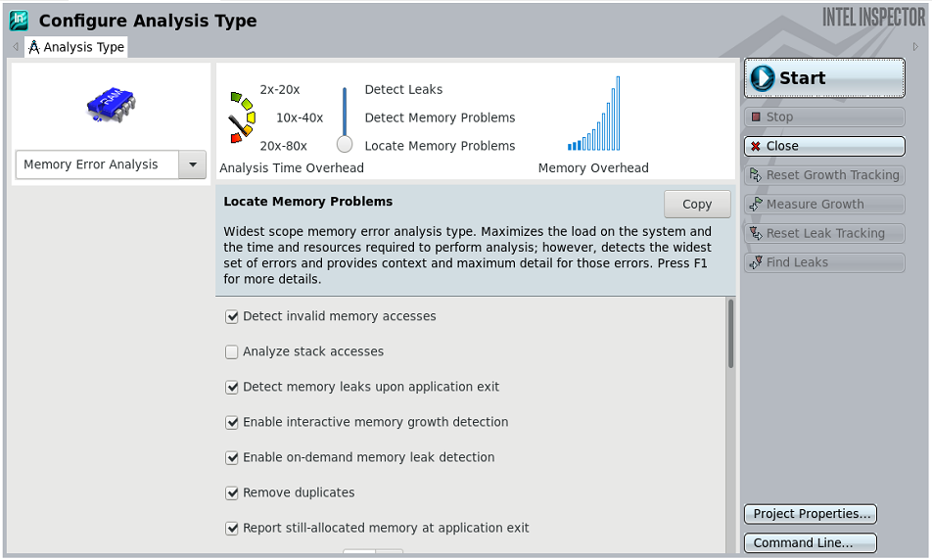Viewport: 932px width, 560px height.
Task: Open the Memory Error Analysis dropdown
Action: coord(98,165)
